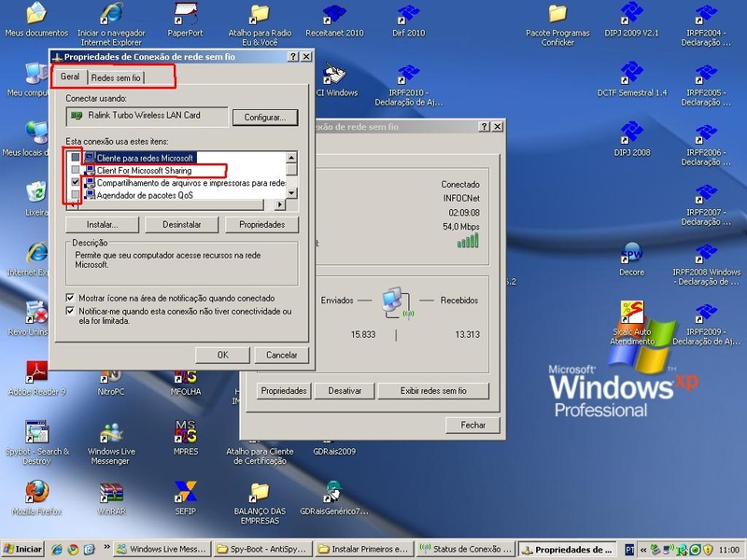Toggle Notificar-me quando conexão limitada checkbox

[x=70, y=312]
